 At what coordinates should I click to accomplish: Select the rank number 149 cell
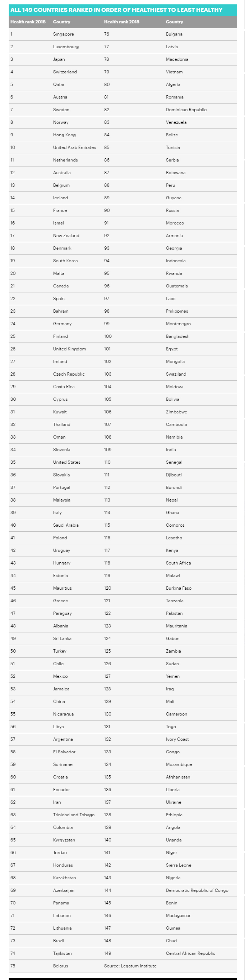click(107, 953)
